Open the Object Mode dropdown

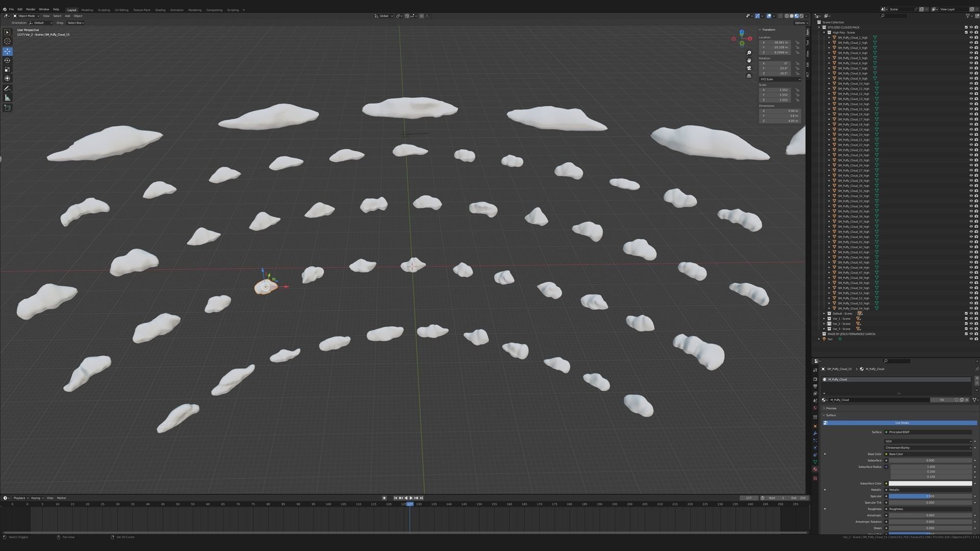[x=27, y=16]
